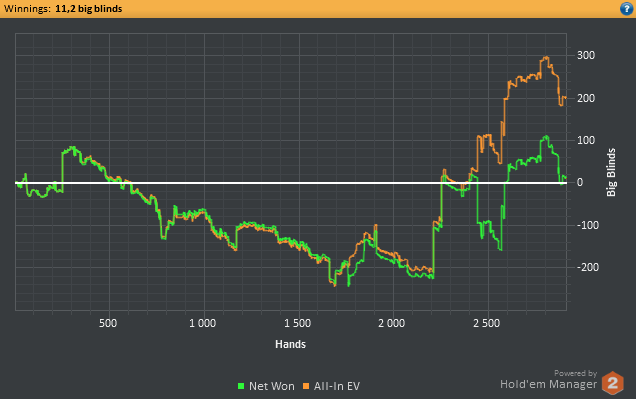Viewport: 636px width, 399px height.
Task: Open the blue help question mark icon
Action: pyautogui.click(x=627, y=9)
